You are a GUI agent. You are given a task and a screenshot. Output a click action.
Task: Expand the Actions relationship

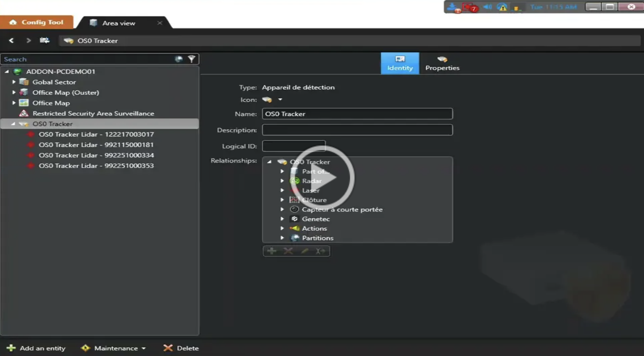pyautogui.click(x=282, y=228)
